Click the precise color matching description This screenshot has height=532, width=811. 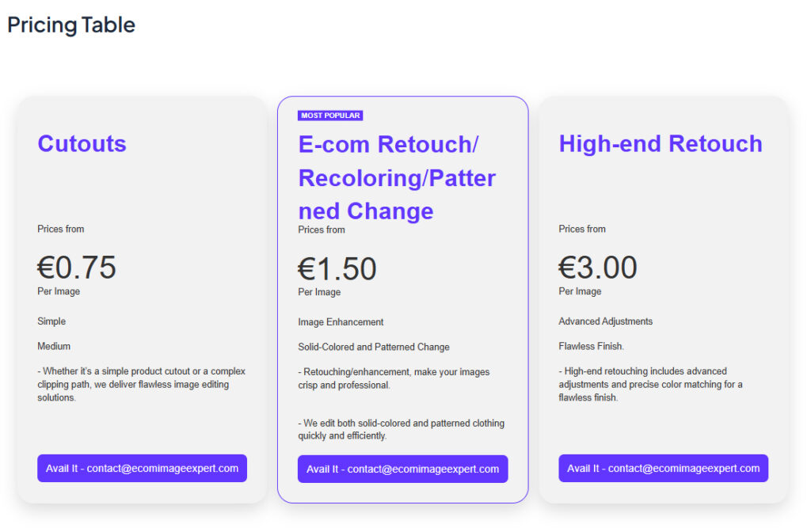(650, 384)
